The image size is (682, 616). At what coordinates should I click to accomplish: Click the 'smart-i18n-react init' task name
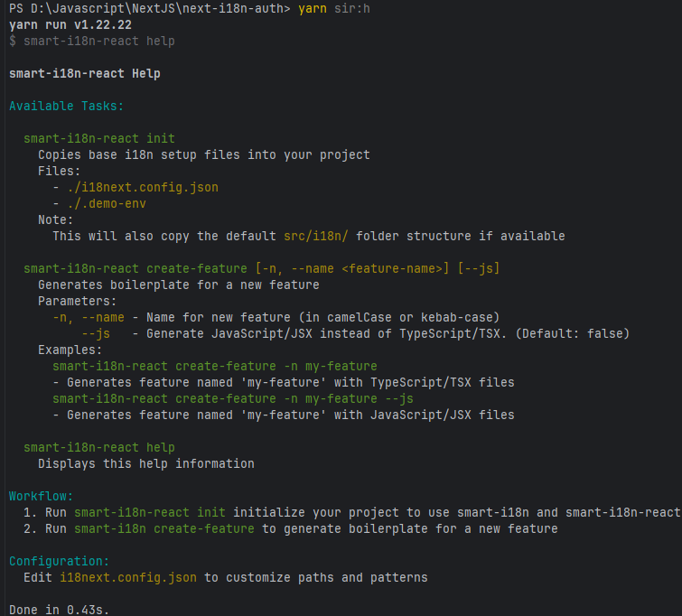[x=99, y=139]
